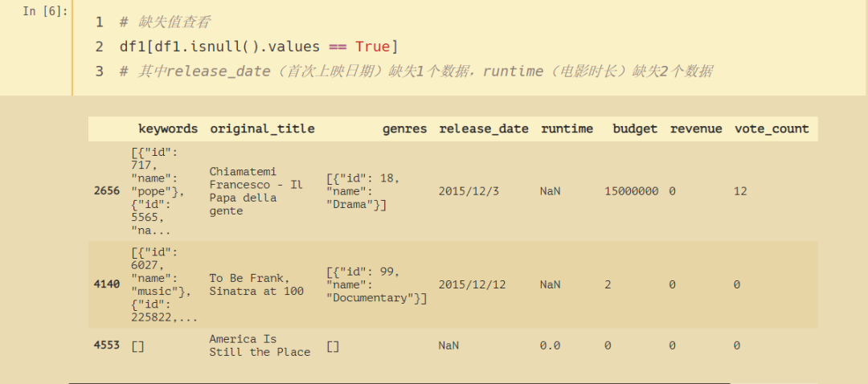Image resolution: width=868 pixels, height=384 pixels.
Task: Click title America Is Still the Place
Action: click(260, 345)
